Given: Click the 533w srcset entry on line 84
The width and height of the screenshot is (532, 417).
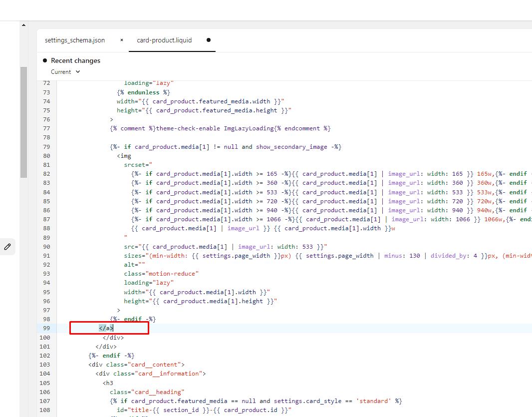Looking at the screenshot, I should pos(485,192).
